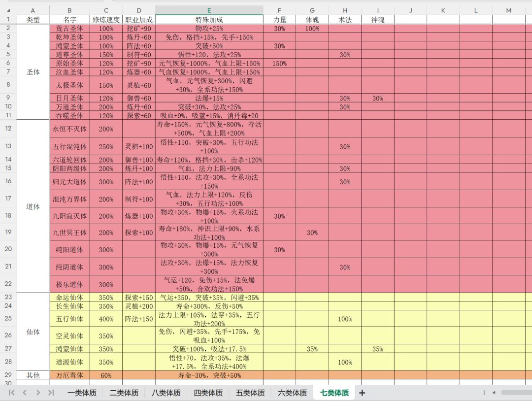Image resolution: width=532 pixels, height=401 pixels.
Task: Click the 空灵仙体 name cell
Action: (x=69, y=335)
